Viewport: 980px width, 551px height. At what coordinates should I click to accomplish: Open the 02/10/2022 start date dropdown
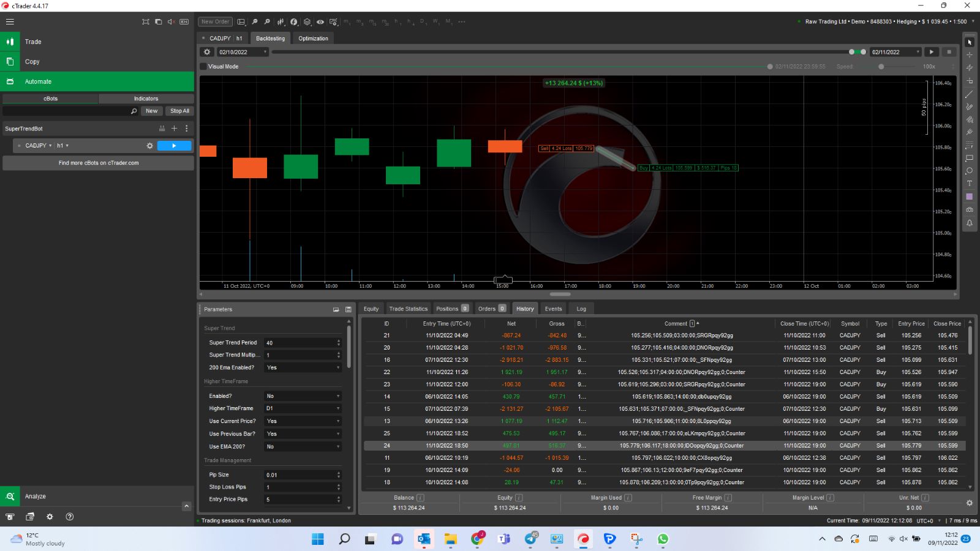[x=243, y=52]
